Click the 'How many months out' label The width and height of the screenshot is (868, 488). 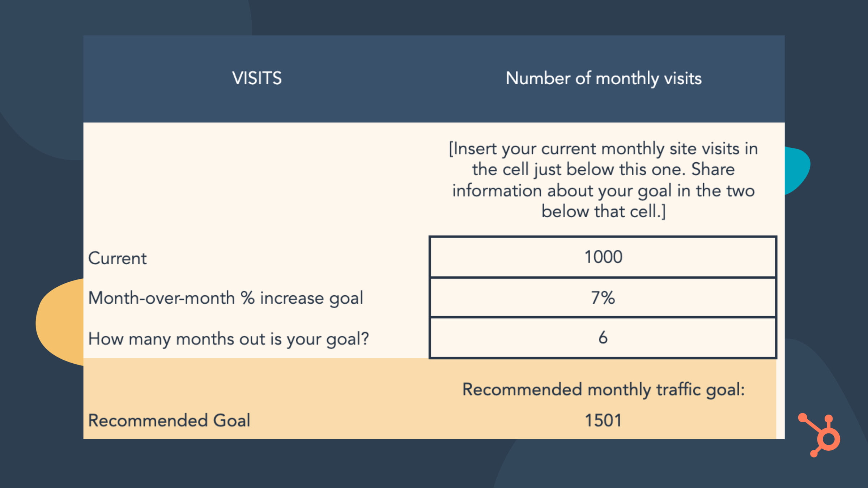(x=228, y=339)
